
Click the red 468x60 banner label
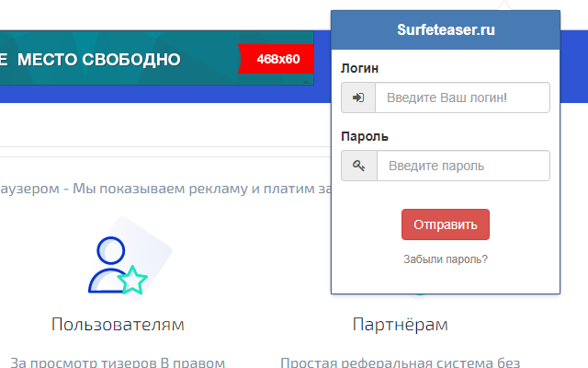coord(277,59)
